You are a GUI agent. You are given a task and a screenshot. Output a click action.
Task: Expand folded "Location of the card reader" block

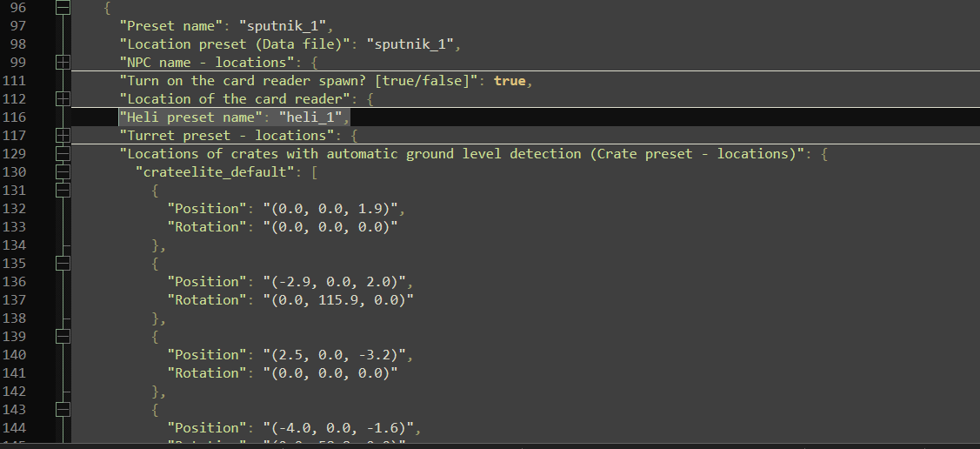tap(62, 99)
